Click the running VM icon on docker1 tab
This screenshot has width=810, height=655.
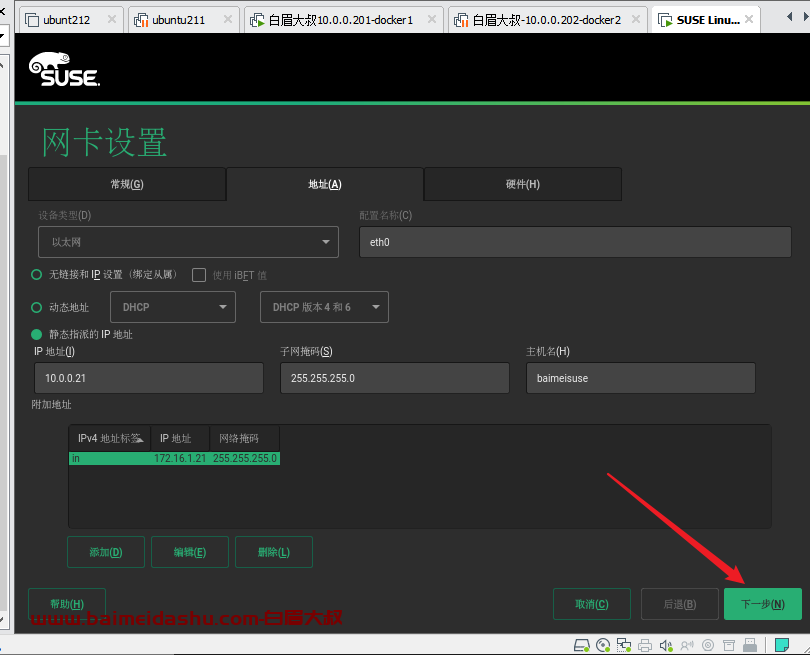tap(257, 20)
